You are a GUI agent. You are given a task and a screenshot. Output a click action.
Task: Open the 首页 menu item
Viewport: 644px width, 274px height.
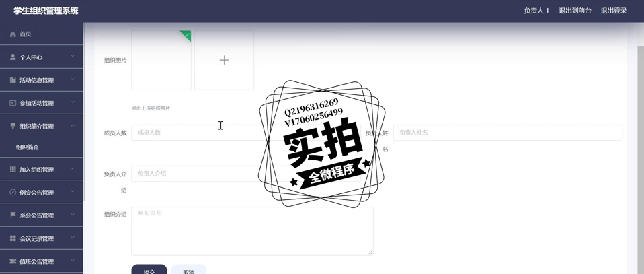coord(26,34)
